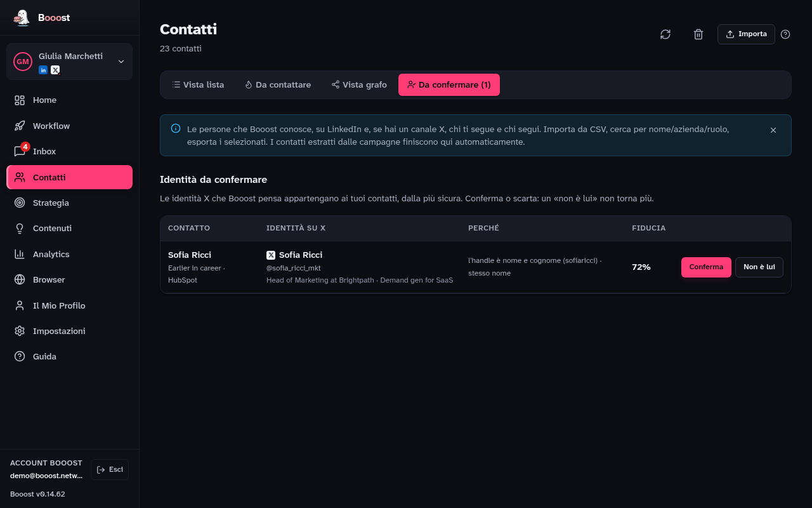Open the Strategia page
812x508 pixels.
coord(70,203)
